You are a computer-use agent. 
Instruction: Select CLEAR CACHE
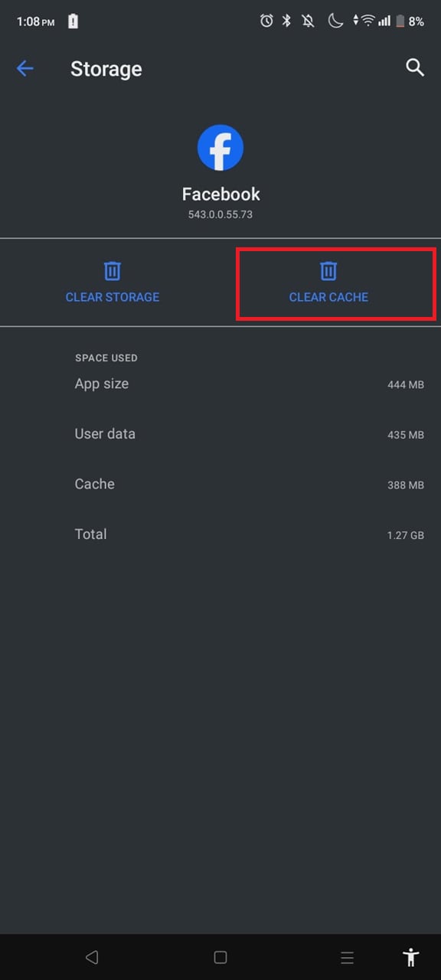coord(328,297)
